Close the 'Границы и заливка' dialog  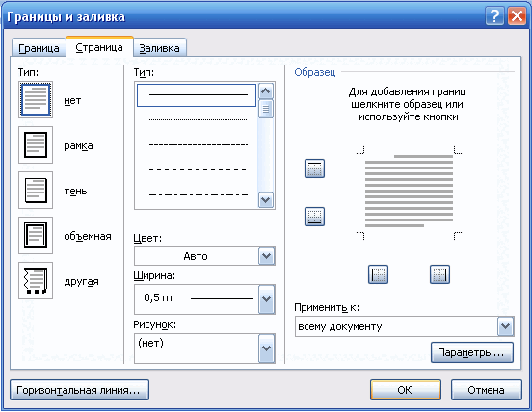click(517, 16)
